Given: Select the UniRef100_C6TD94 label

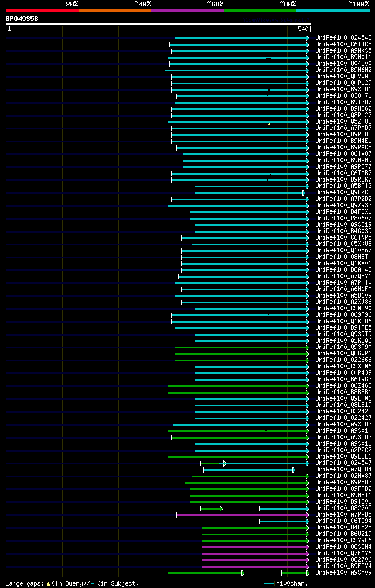Looking at the screenshot, I should coord(343,521).
